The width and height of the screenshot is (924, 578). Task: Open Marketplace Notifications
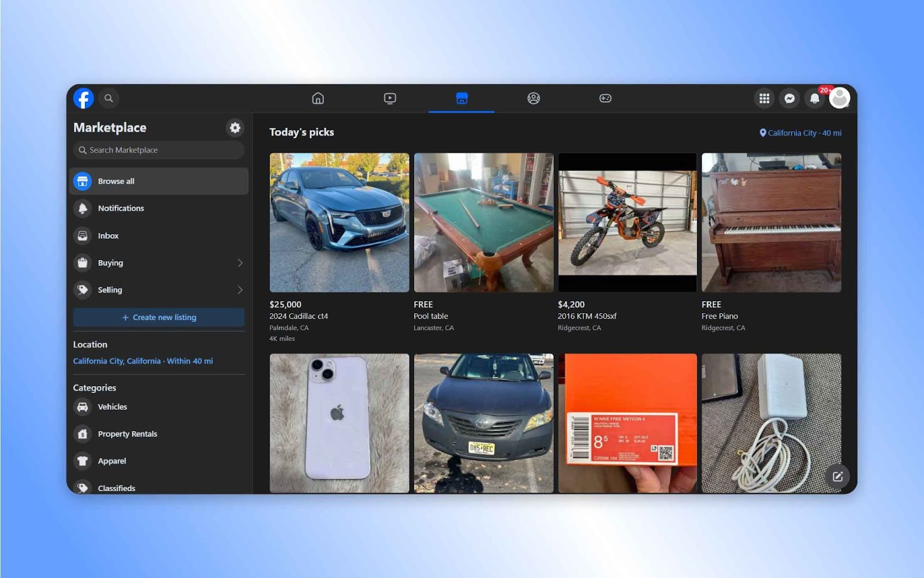159,208
